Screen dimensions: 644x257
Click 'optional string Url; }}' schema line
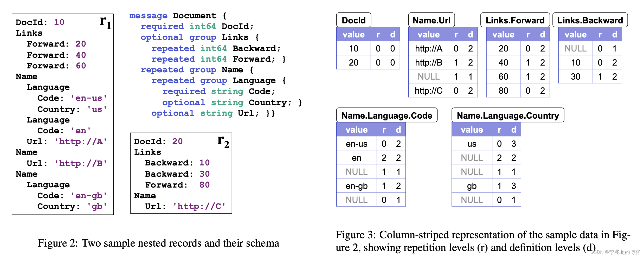click(x=213, y=113)
